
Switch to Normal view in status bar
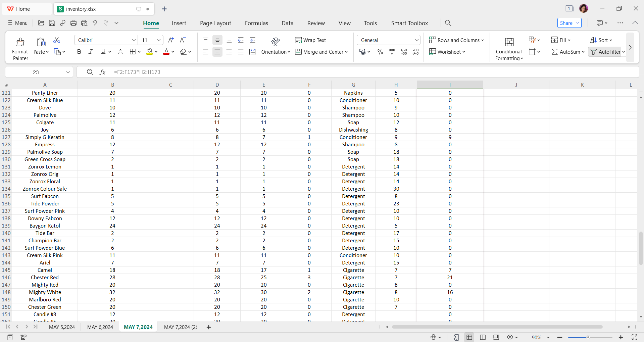tap(469, 337)
